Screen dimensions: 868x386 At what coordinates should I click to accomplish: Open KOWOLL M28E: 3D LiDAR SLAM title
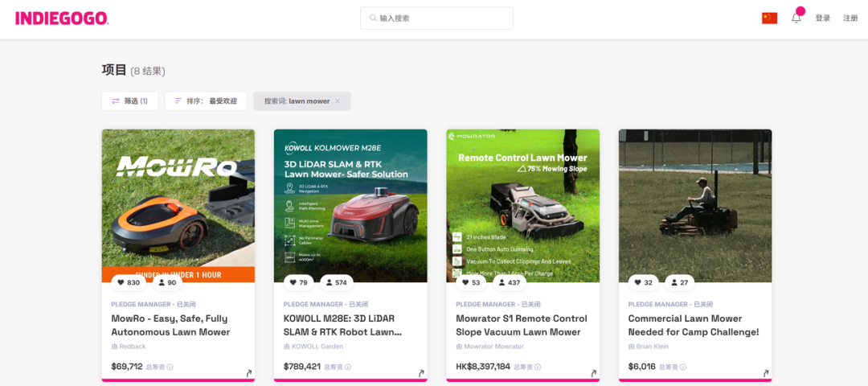click(x=342, y=325)
